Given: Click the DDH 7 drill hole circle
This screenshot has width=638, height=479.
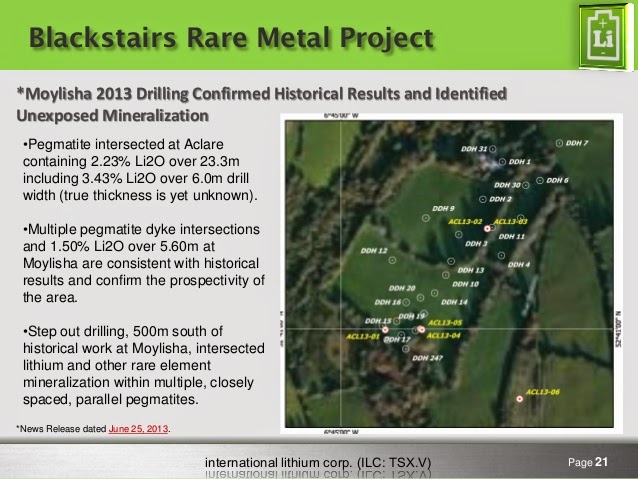Looking at the screenshot, I should click(559, 143).
